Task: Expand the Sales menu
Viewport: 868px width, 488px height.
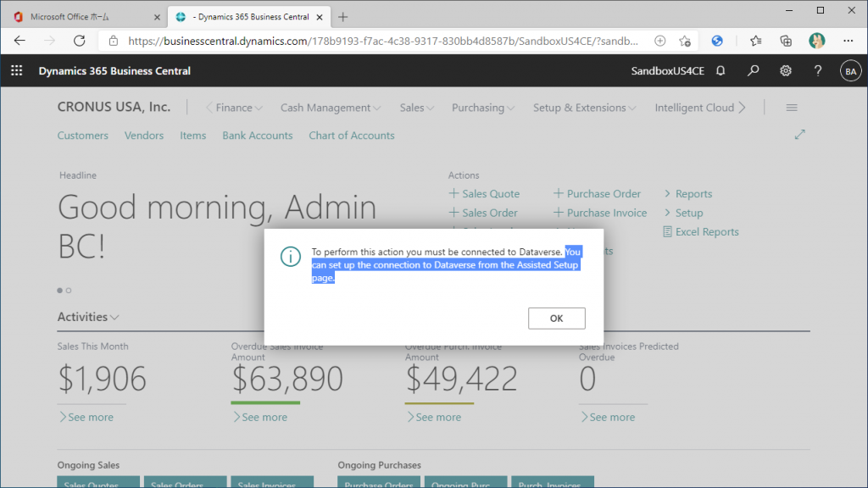Action: pos(417,108)
